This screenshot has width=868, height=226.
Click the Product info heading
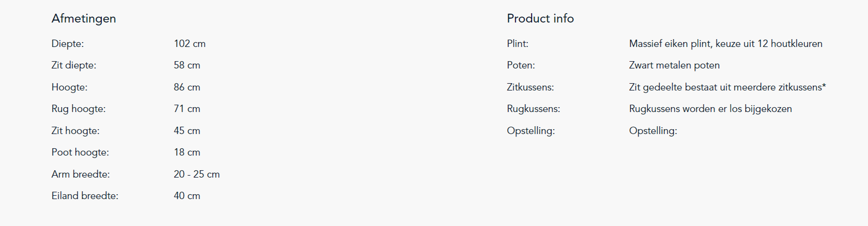tap(540, 19)
